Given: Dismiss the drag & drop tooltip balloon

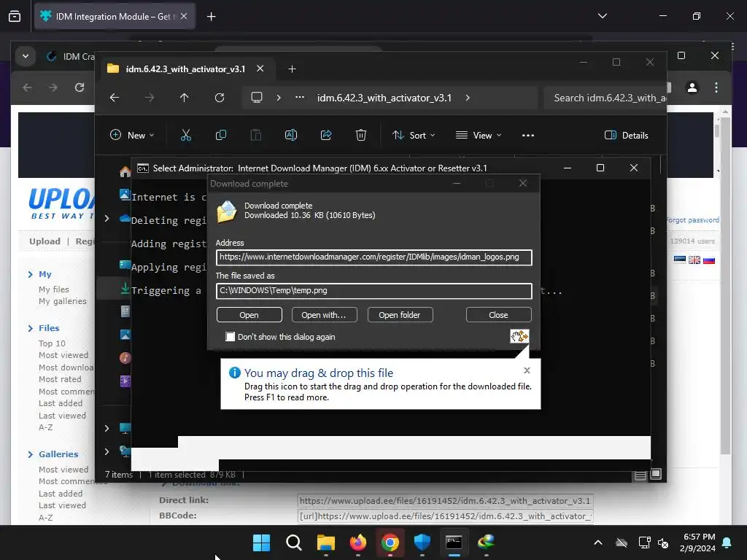Looking at the screenshot, I should tap(527, 370).
